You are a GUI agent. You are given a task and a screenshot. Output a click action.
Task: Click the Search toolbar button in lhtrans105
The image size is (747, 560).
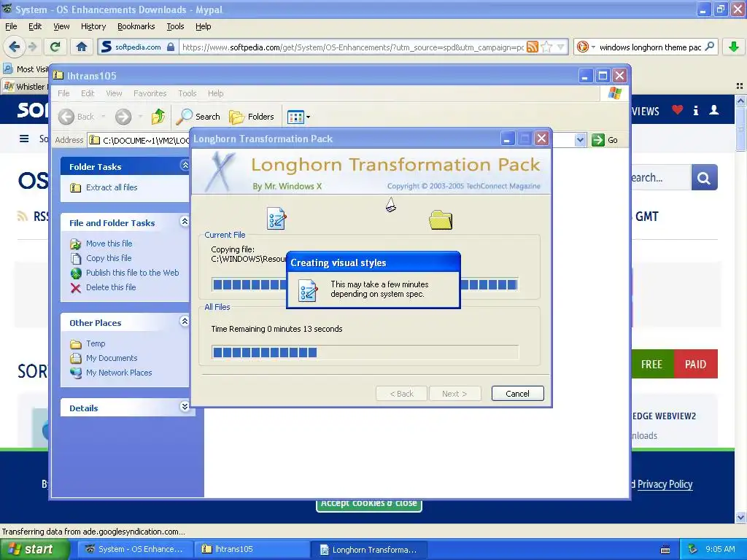coord(198,116)
